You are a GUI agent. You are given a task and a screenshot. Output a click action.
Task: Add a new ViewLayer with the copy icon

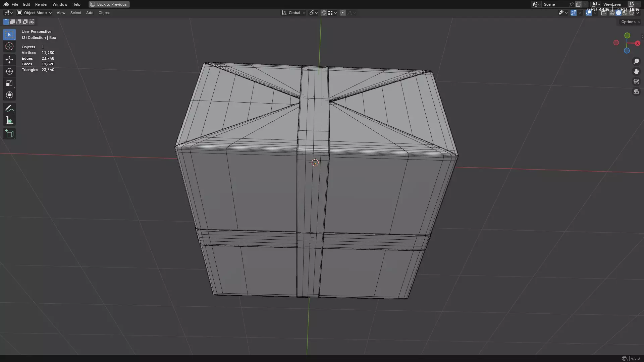point(631,4)
